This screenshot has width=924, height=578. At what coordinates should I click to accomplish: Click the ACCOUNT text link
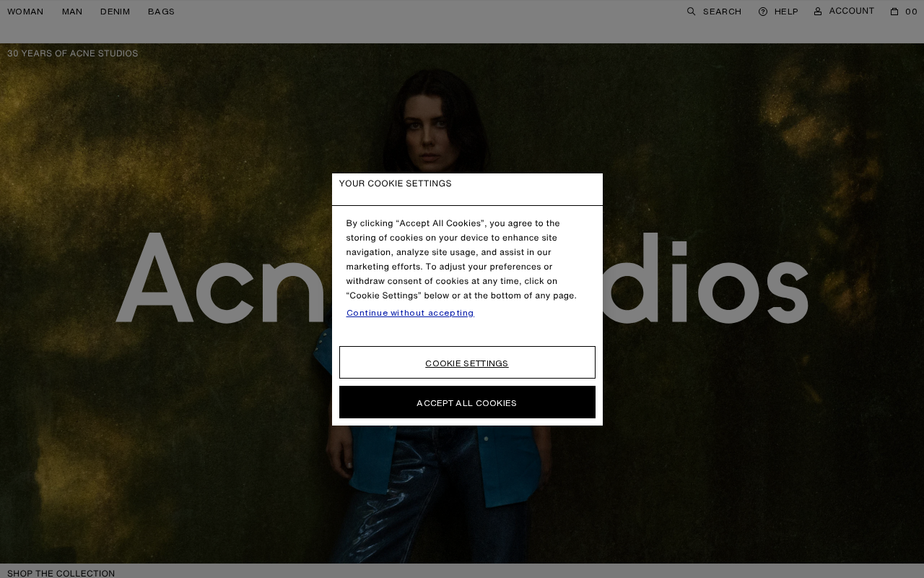click(852, 11)
